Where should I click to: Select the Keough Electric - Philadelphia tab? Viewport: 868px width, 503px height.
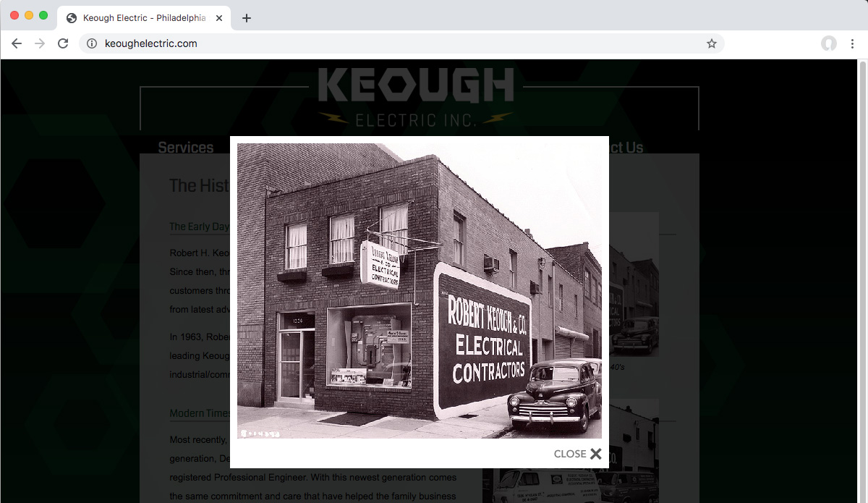point(144,18)
